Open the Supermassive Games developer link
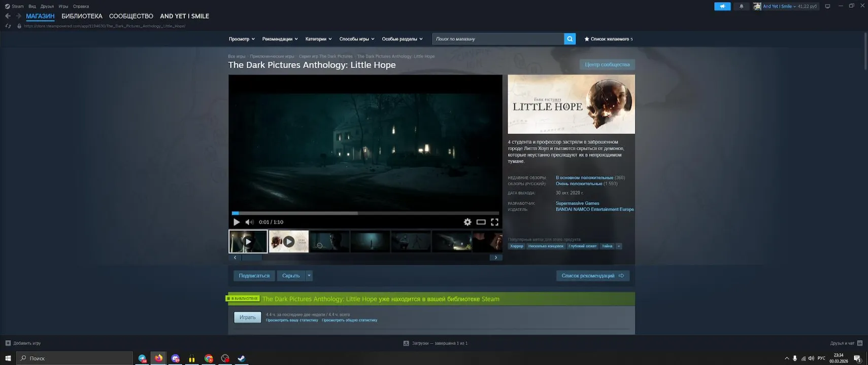 click(x=577, y=203)
